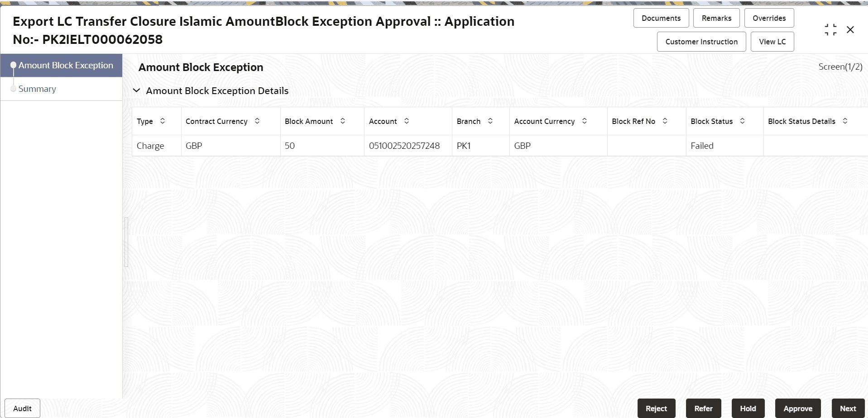This screenshot has height=418, width=868.
Task: Sort the Block Ref No column
Action: tap(665, 121)
